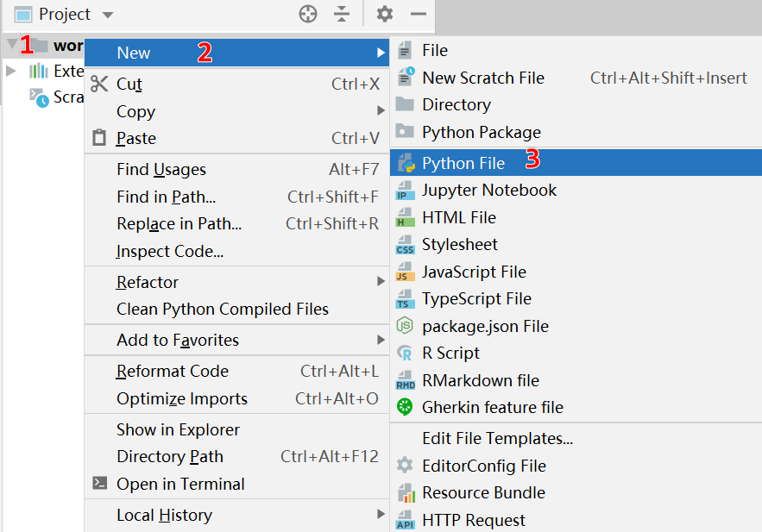Viewport: 762px width, 532px height.
Task: Click the collapse all icon in Project panel
Action: click(x=343, y=14)
